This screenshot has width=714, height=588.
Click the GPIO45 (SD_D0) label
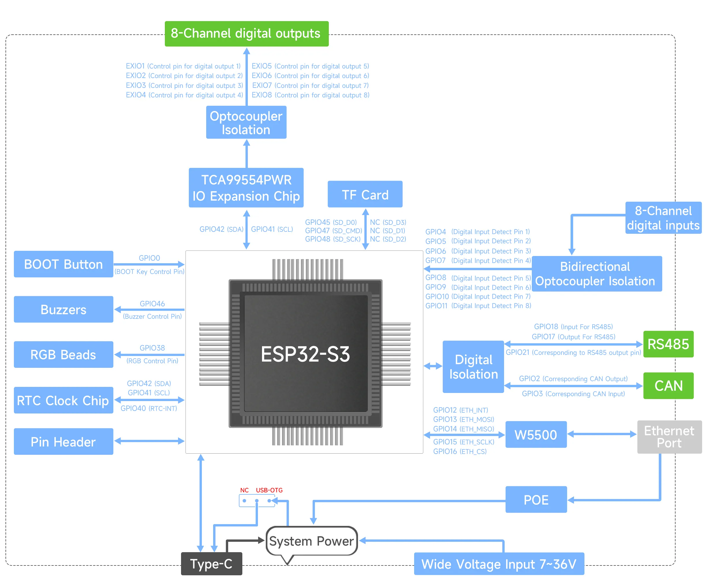pyautogui.click(x=331, y=222)
